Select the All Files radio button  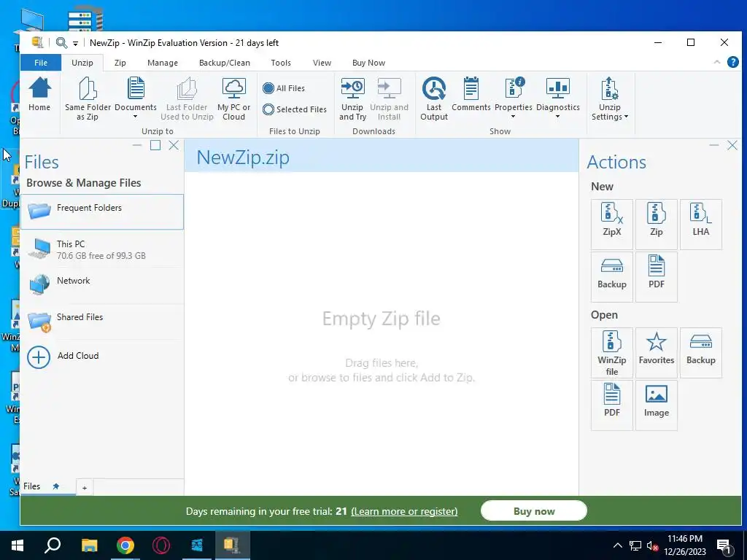(268, 88)
